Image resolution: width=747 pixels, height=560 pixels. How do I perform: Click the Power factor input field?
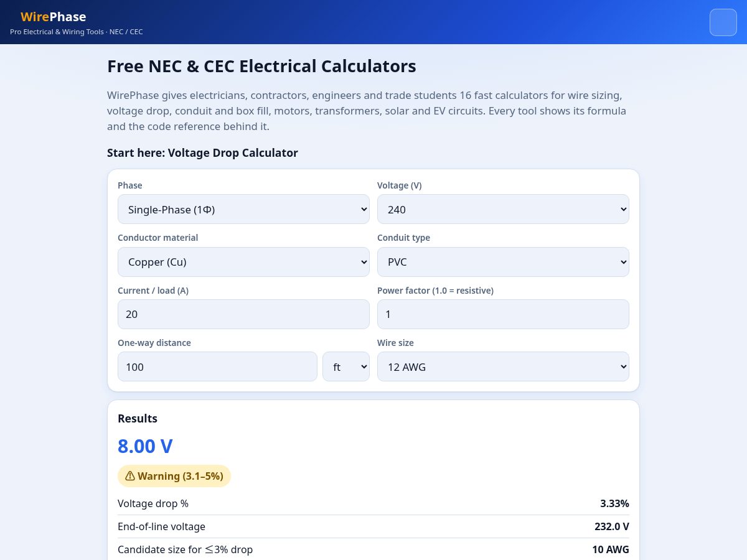(x=503, y=314)
